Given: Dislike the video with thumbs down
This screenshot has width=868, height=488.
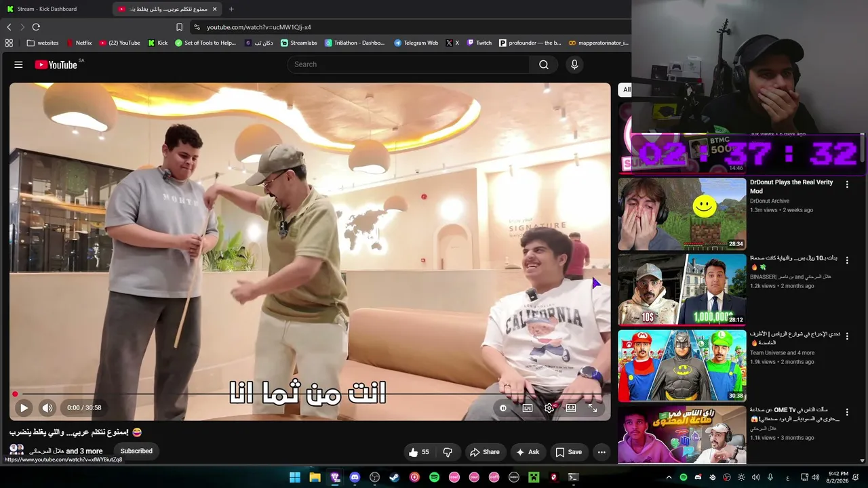Looking at the screenshot, I should pos(448,452).
